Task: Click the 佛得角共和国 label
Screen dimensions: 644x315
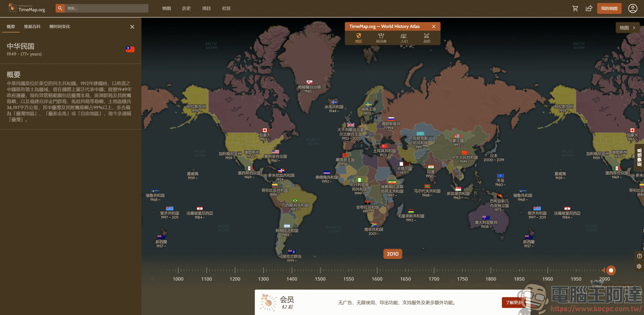Action: (x=327, y=177)
